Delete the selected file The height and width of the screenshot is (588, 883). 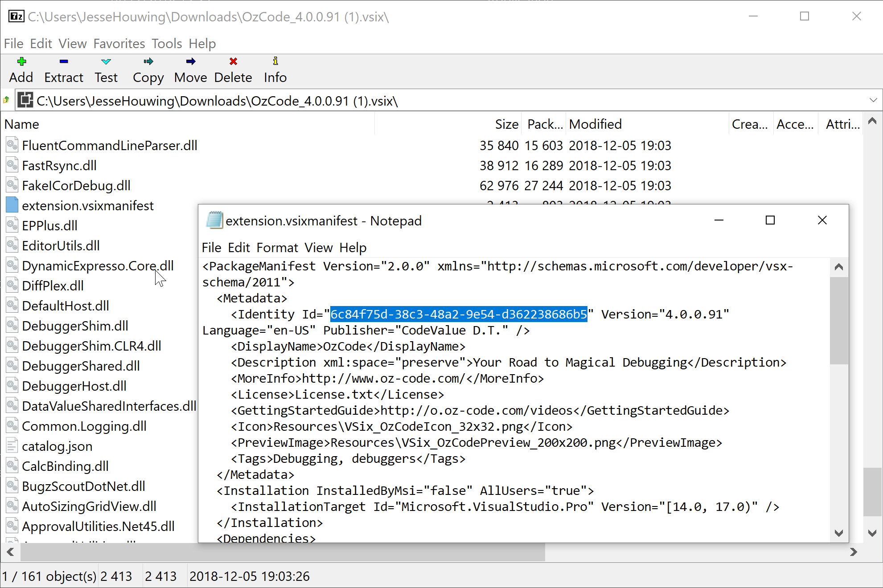pyautogui.click(x=233, y=70)
